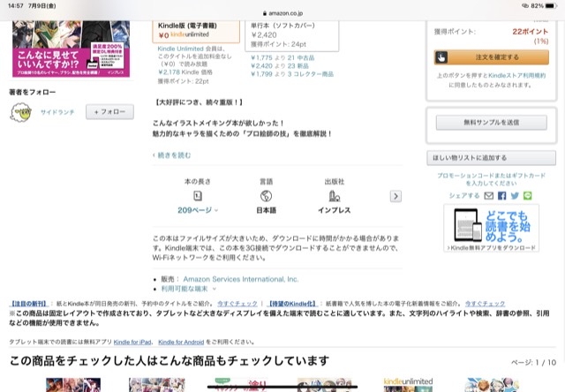This screenshot has height=392, width=565.
Task: Click the 日本語 language value
Action: 266,210
